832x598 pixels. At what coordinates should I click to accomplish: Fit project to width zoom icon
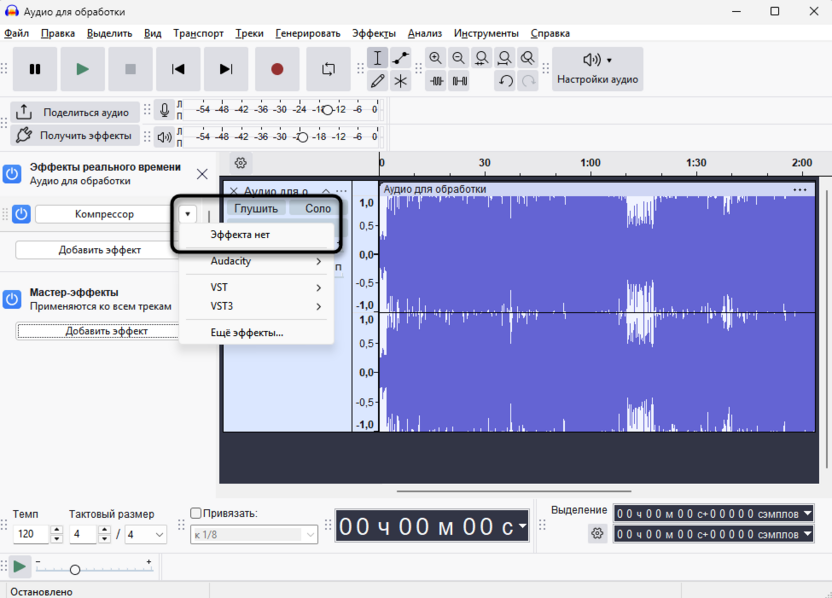click(505, 58)
